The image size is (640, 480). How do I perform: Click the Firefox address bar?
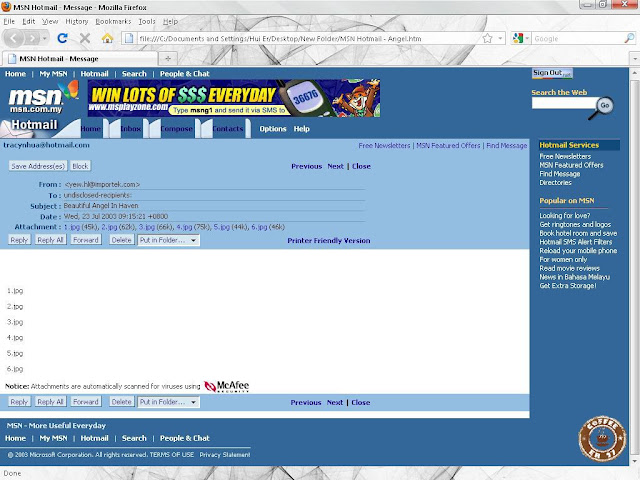[309, 38]
